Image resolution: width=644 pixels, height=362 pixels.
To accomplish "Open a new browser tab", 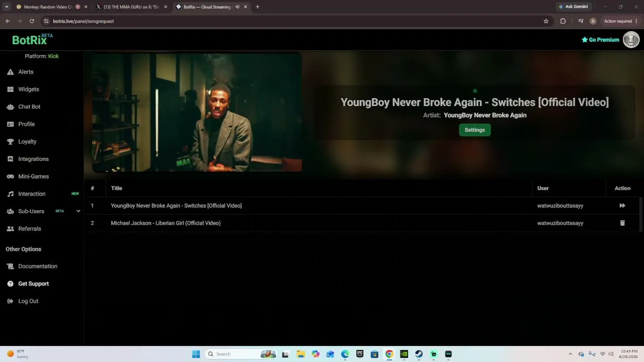I will click(x=258, y=7).
